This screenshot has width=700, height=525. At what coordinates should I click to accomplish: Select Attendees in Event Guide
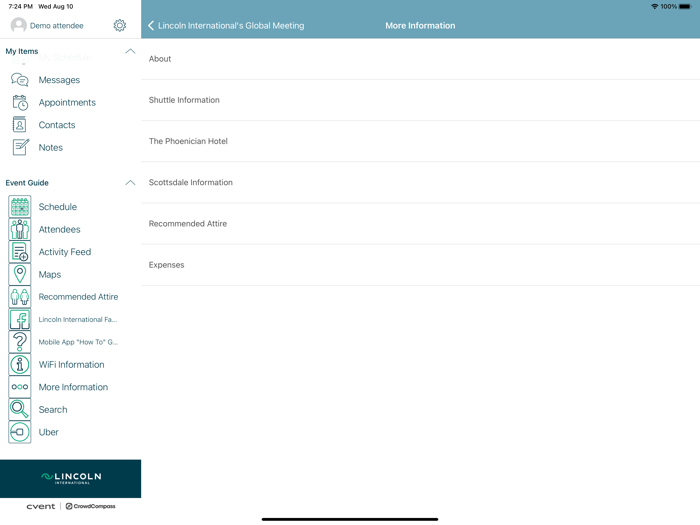point(59,229)
